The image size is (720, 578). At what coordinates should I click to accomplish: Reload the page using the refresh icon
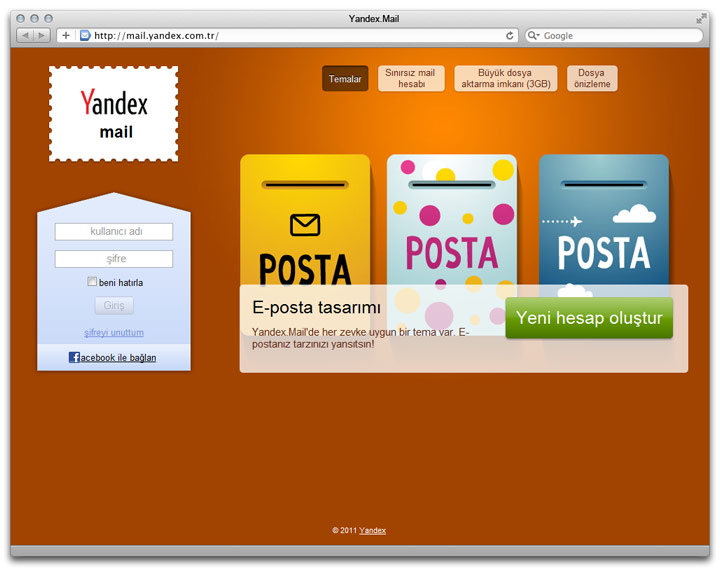click(x=510, y=35)
